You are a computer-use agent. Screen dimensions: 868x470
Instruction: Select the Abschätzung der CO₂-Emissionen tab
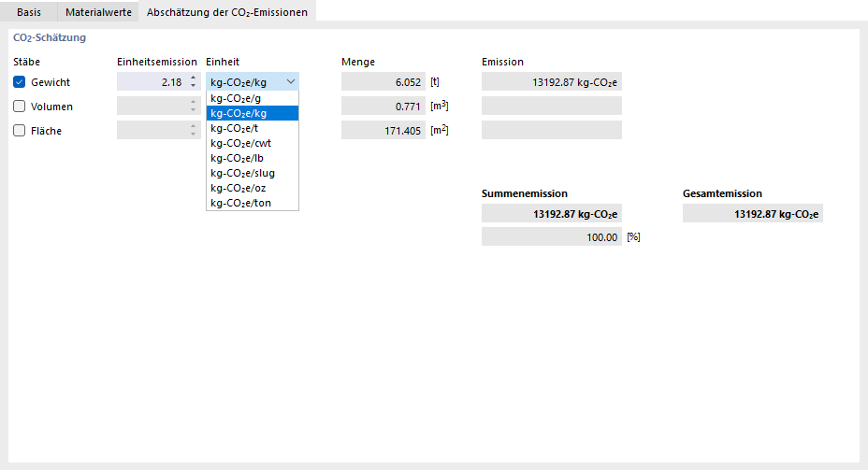pyautogui.click(x=227, y=11)
